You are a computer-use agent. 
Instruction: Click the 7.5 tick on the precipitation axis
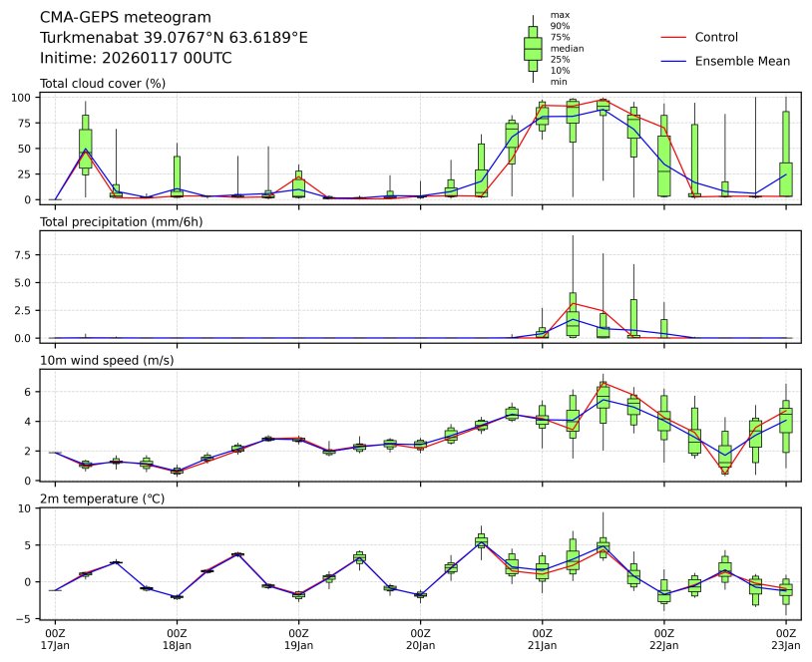(24, 254)
